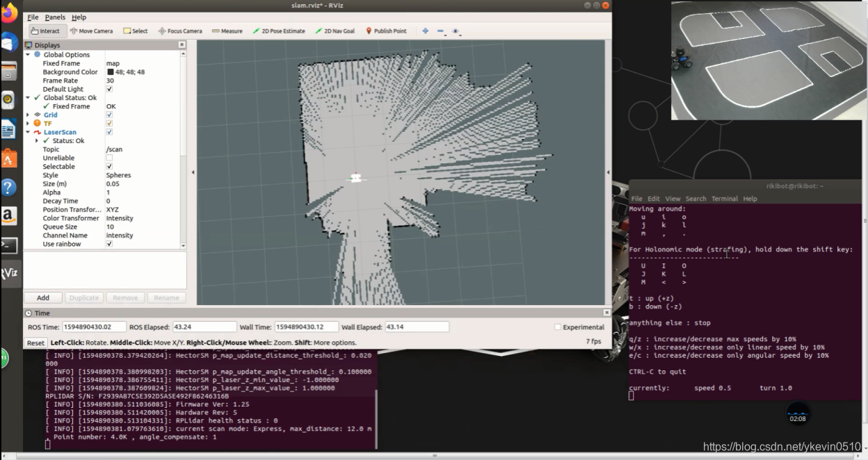This screenshot has height=460, width=868.
Task: Select the 2D Pose Estimate tool
Action: (279, 31)
